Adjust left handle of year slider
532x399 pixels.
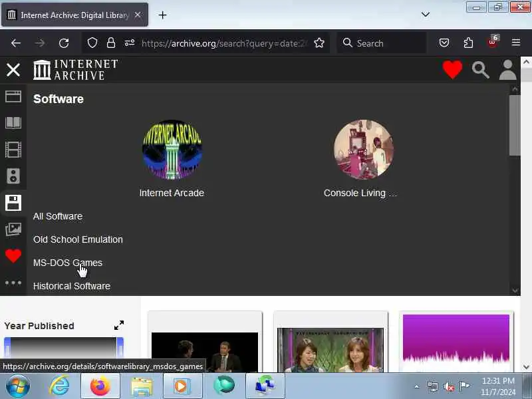[x=7, y=347]
